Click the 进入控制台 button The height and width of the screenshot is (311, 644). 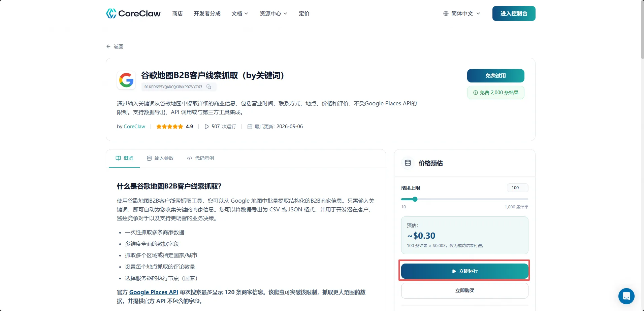[514, 13]
